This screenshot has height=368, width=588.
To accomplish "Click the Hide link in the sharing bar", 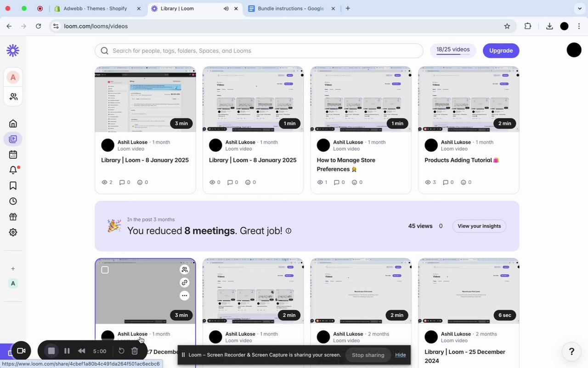I will point(401,355).
